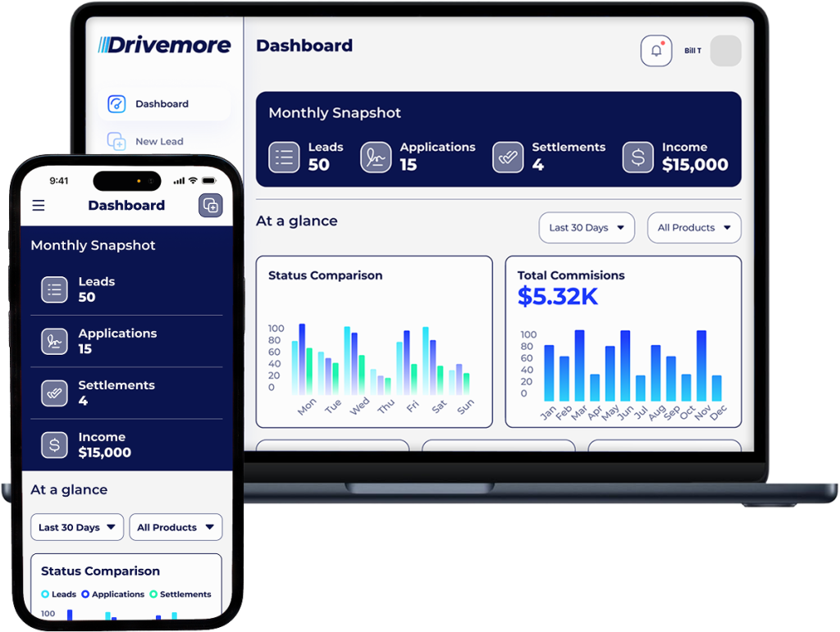840x632 pixels.
Task: Open New Lead from the sidebar
Action: pyautogui.click(x=158, y=141)
